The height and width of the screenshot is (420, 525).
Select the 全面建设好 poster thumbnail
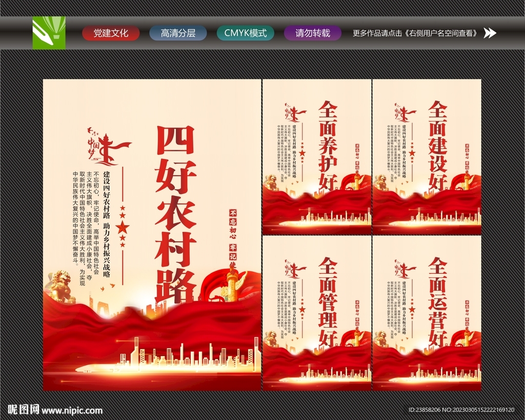pyautogui.click(x=427, y=157)
